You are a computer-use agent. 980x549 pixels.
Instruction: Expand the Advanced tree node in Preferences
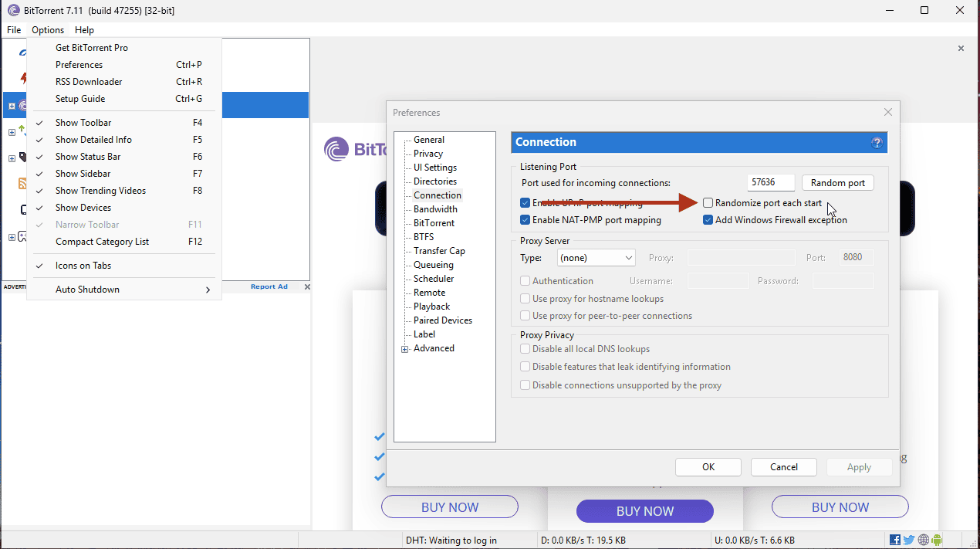405,349
